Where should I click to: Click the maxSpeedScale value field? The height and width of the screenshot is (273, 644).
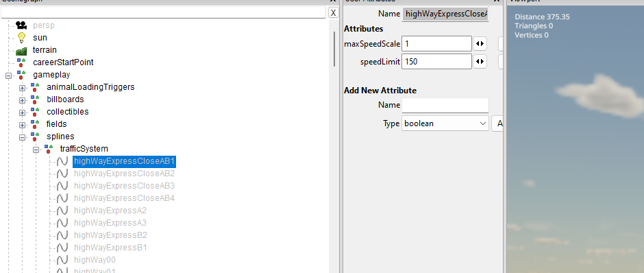436,43
